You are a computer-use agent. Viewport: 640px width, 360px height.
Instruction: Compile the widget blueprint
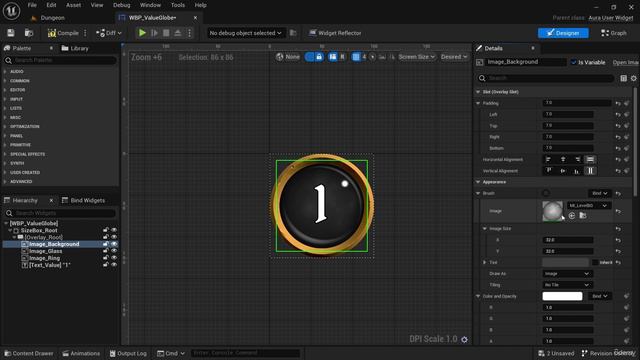click(63, 33)
